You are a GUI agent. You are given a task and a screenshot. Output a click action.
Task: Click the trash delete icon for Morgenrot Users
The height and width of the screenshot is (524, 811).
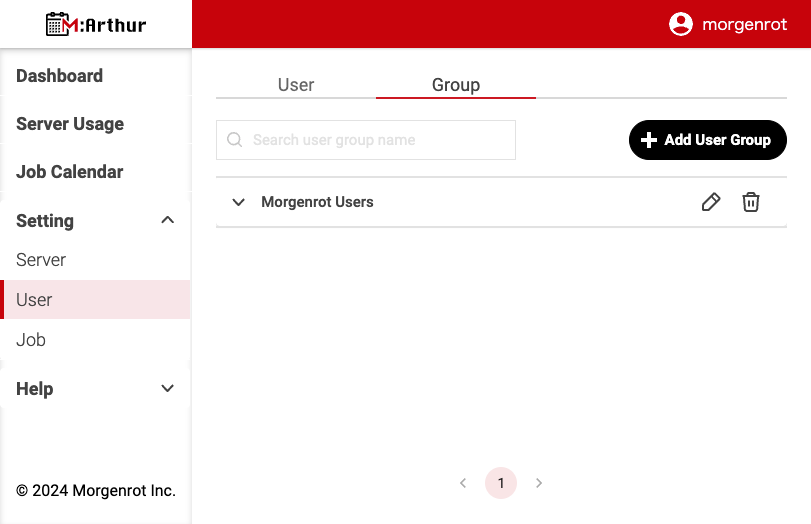coord(751,202)
